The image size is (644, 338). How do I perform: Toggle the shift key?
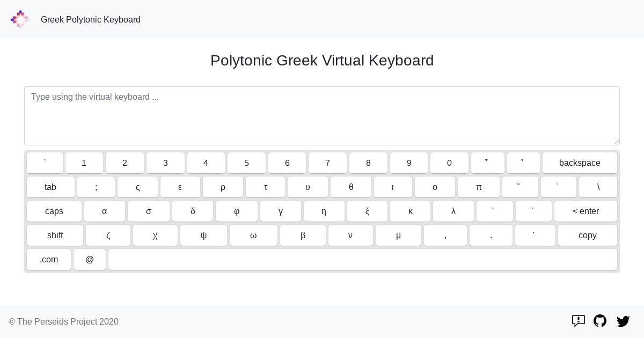coord(55,236)
